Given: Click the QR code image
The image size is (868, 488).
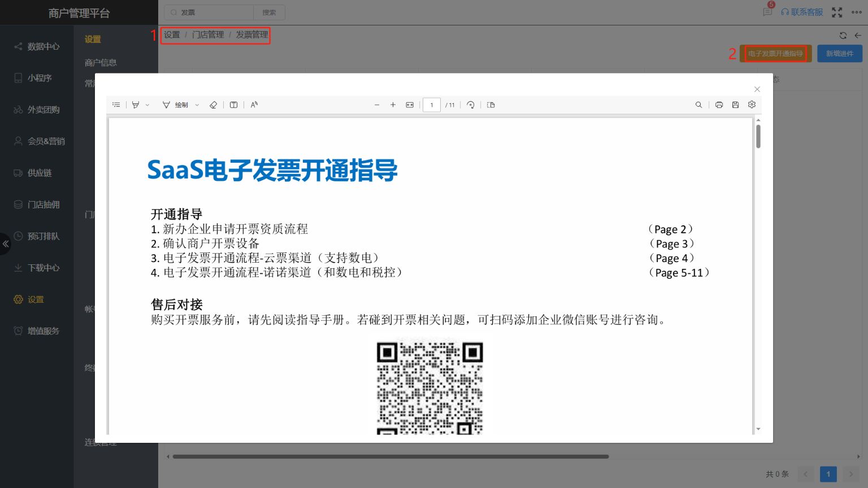Looking at the screenshot, I should (429, 388).
